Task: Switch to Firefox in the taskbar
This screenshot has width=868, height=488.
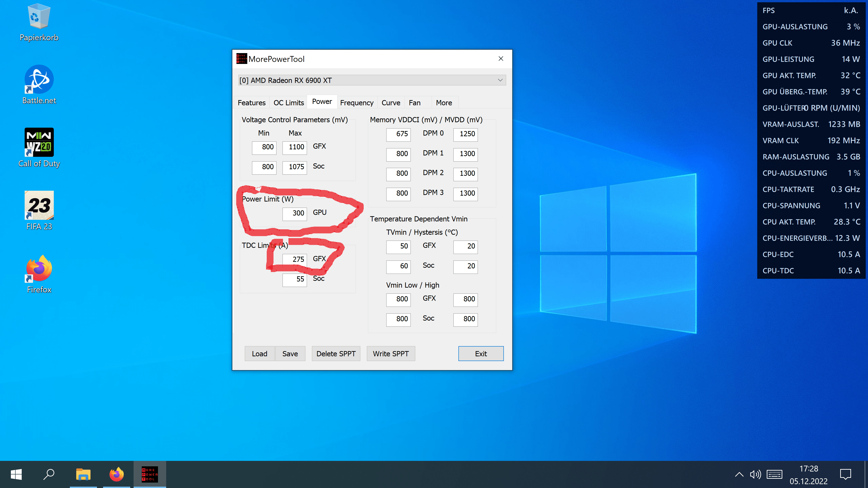Action: (117, 474)
